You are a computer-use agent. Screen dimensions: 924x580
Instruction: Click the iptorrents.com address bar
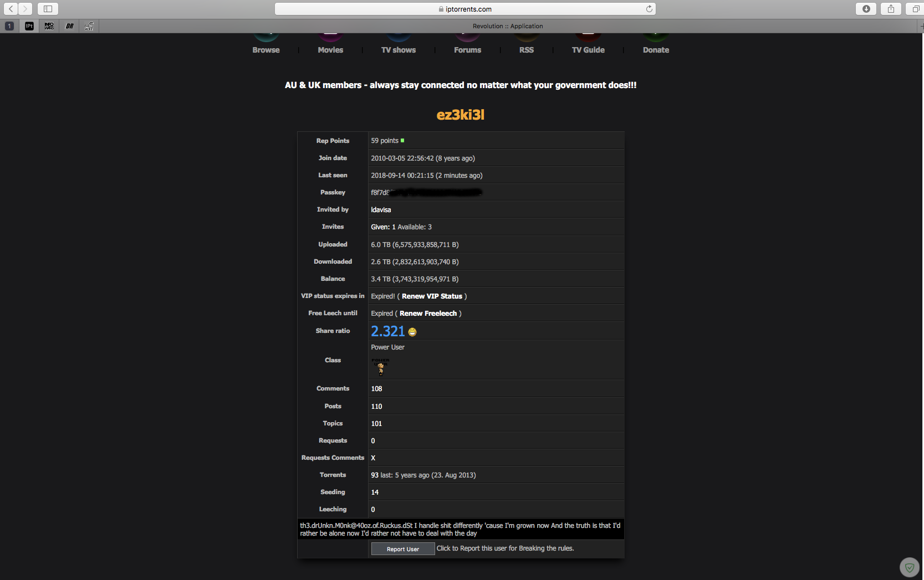465,9
